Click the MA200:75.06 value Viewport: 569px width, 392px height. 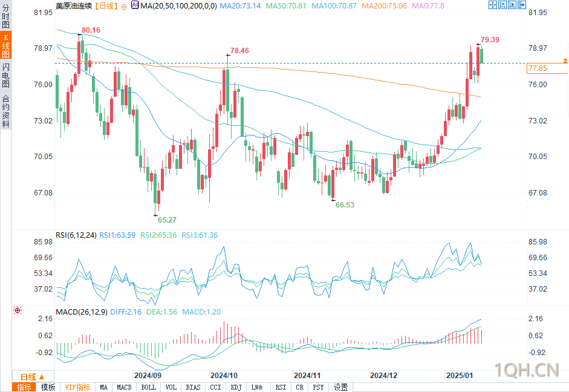(385, 6)
